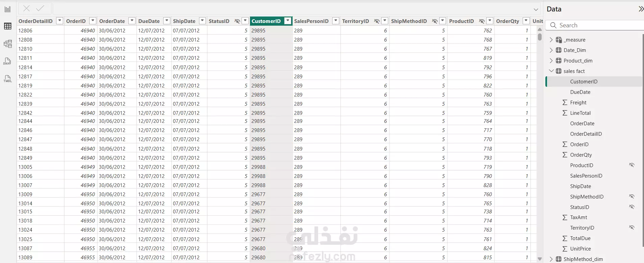Open OrderDetailID column filter dropdown

click(60, 21)
